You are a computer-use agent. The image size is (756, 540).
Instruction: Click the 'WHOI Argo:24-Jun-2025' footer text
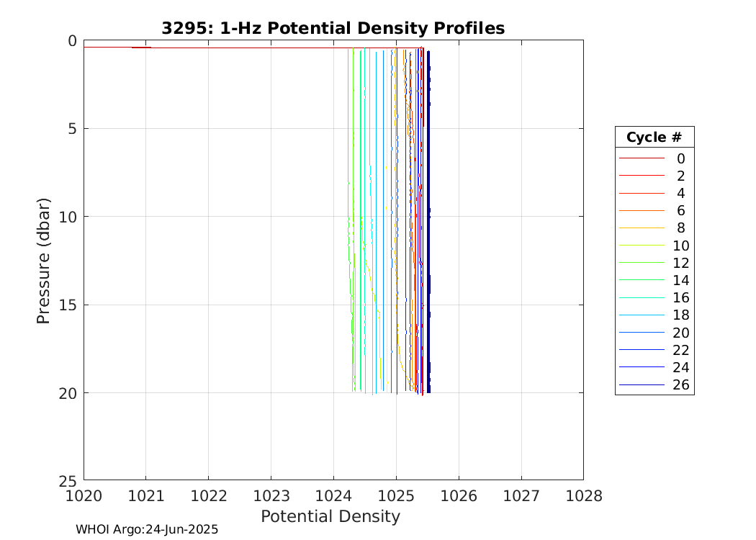point(147,529)
